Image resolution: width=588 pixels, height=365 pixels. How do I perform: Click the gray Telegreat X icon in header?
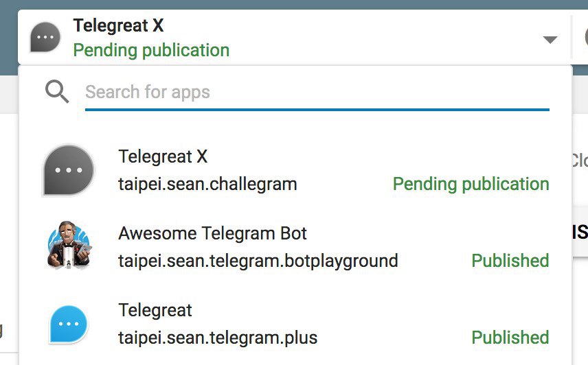(x=46, y=39)
